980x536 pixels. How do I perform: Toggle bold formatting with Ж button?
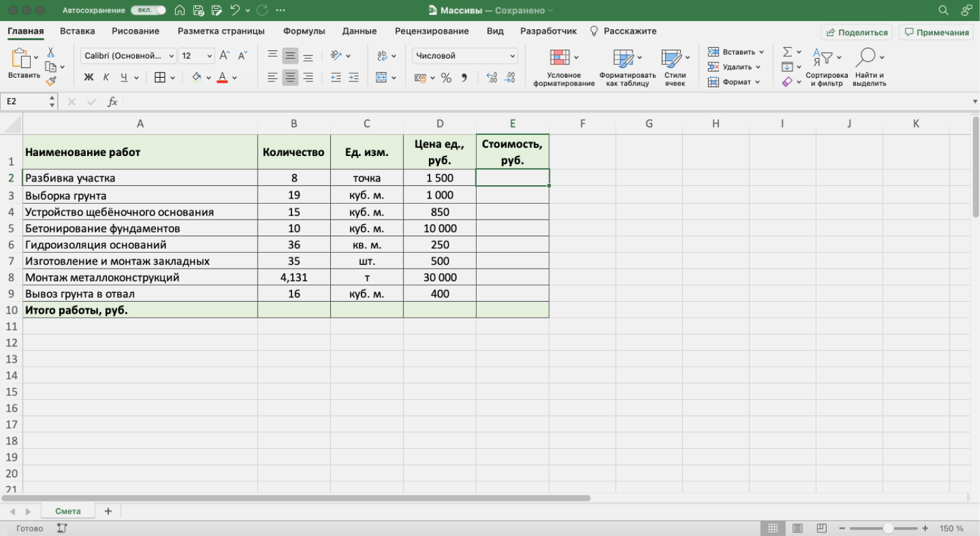(x=88, y=78)
